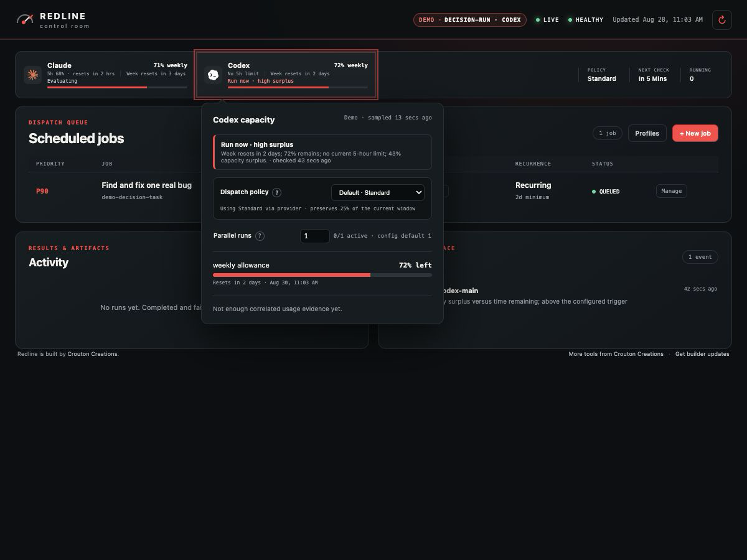The width and height of the screenshot is (747, 560).
Task: Click the green QUEUED status dot
Action: (594, 192)
